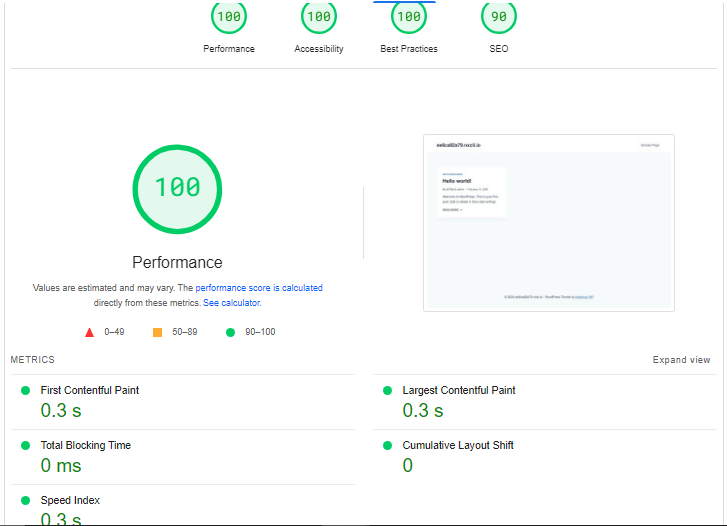Viewport: 727px width, 526px height.
Task: Click the '0.3 s' First Contentful Paint value
Action: [x=61, y=411]
